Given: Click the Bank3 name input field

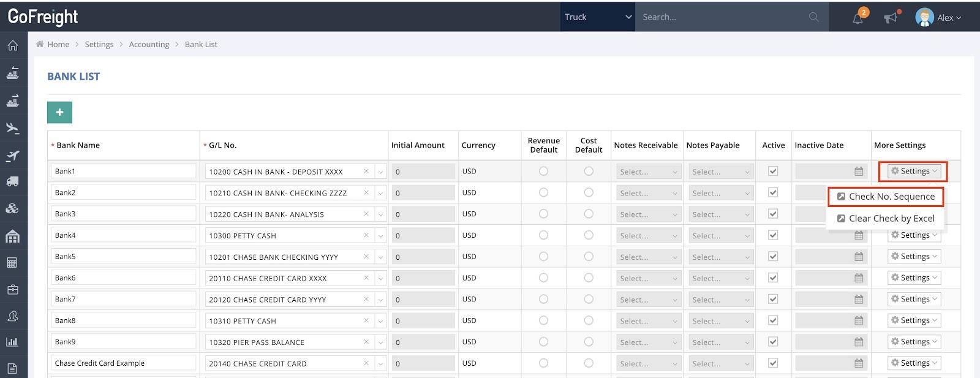Looking at the screenshot, I should [123, 214].
